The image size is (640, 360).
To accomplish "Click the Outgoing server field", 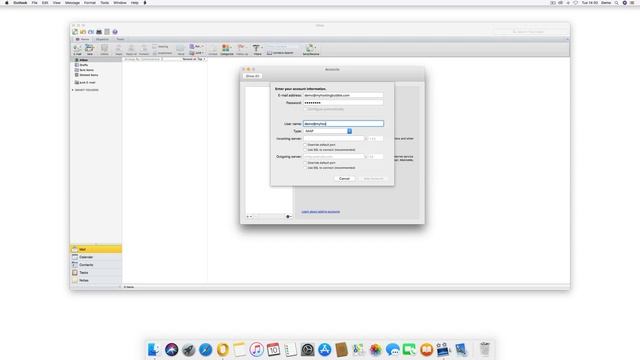I will coord(334,157).
